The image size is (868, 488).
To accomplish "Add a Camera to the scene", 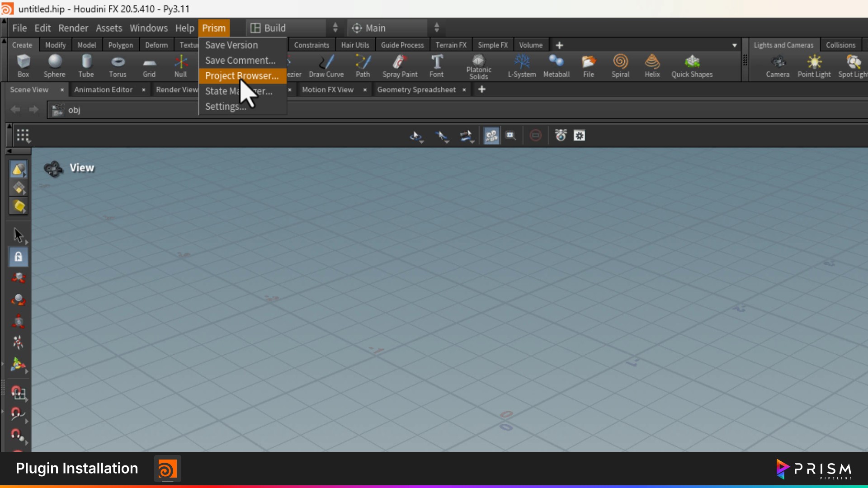I will 778,66.
